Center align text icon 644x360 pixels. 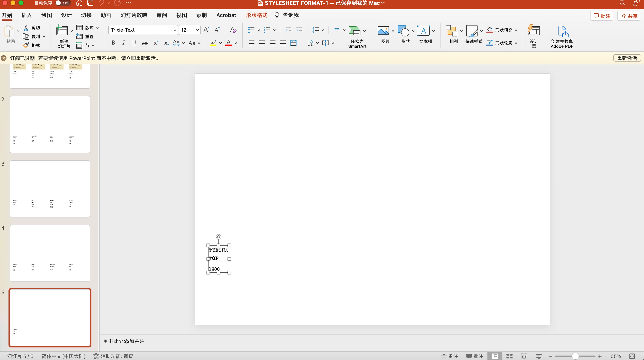pyautogui.click(x=262, y=43)
